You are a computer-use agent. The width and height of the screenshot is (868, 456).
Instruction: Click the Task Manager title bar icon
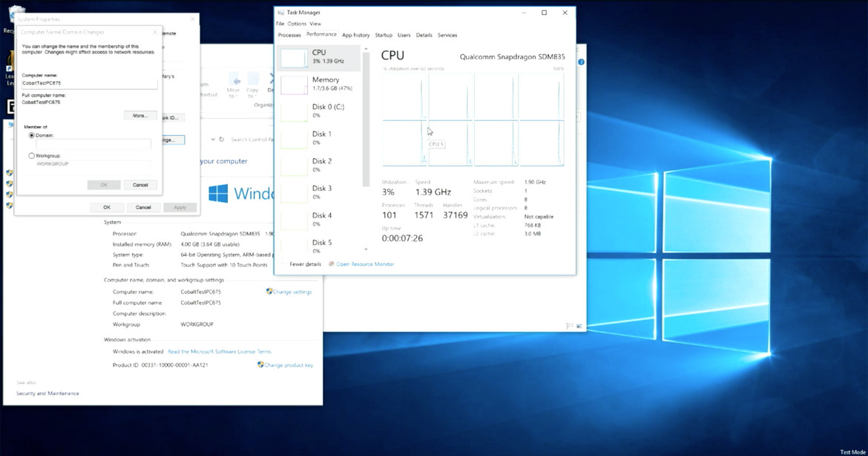click(280, 12)
